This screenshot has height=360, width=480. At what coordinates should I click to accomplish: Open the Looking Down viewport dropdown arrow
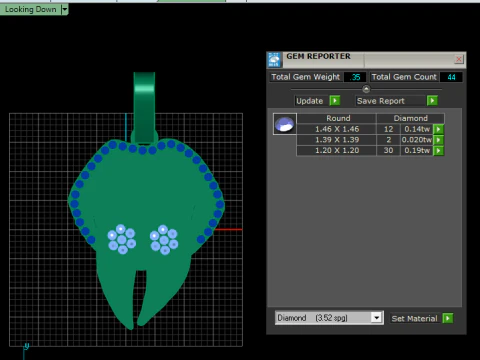coord(65,9)
